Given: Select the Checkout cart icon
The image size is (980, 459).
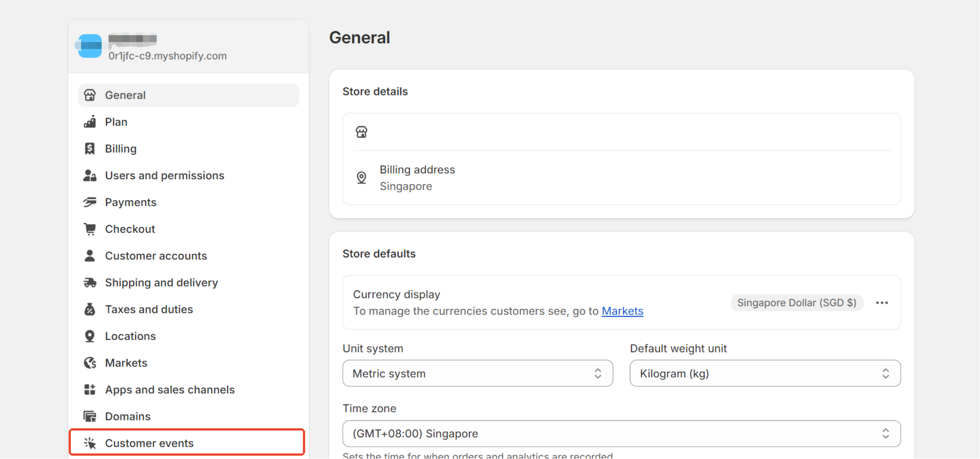Looking at the screenshot, I should [x=90, y=228].
